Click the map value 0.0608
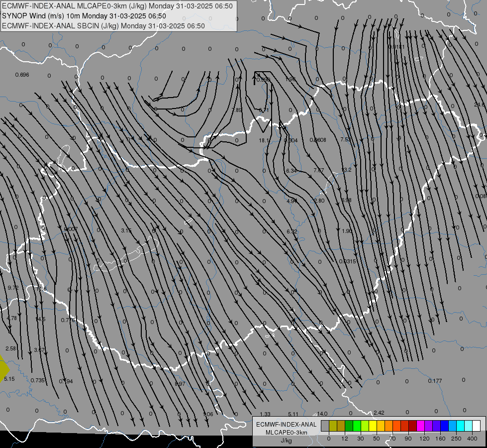The height and width of the screenshot is (448, 487). tap(318, 140)
